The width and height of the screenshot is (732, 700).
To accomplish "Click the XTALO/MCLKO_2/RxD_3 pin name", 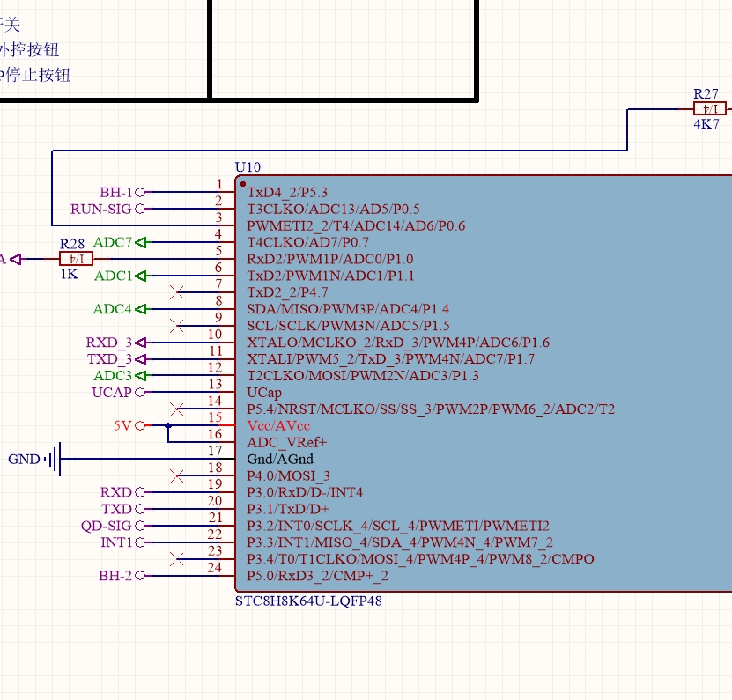I will pos(398,343).
